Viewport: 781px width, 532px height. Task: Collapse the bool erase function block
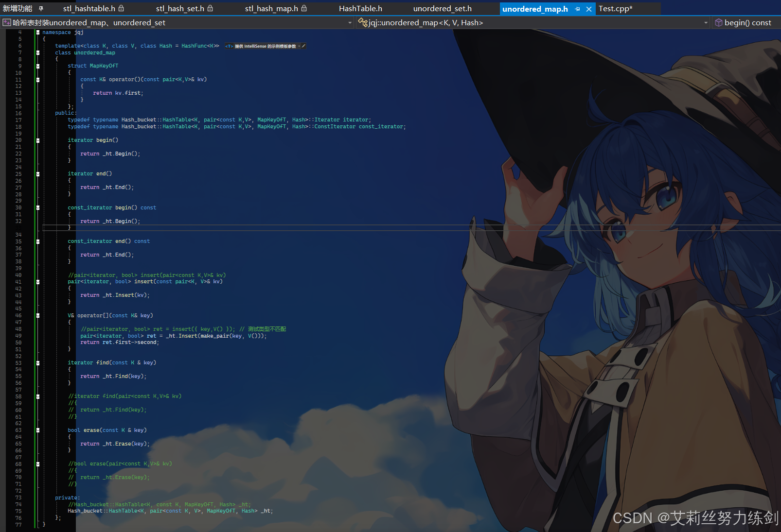coord(38,430)
